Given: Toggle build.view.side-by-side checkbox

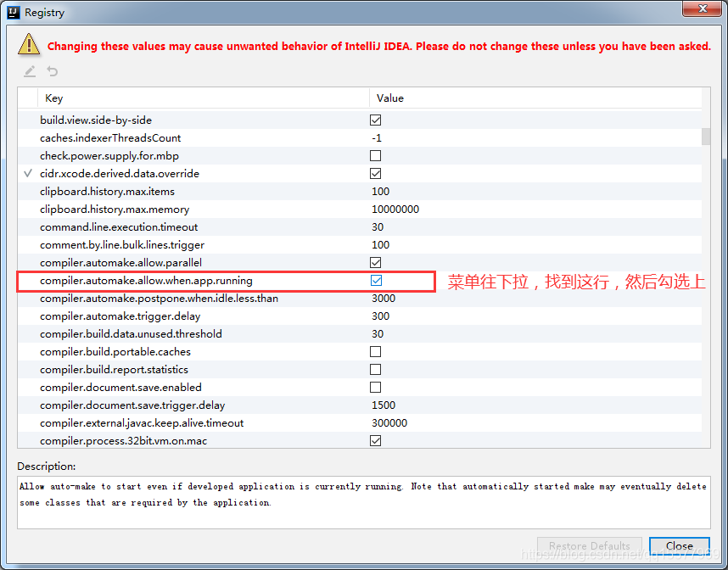Looking at the screenshot, I should pos(375,120).
